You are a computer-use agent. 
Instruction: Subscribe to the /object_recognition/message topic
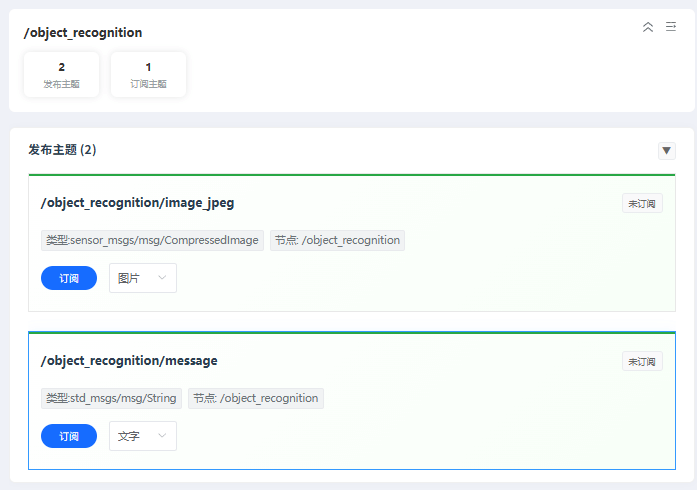click(x=69, y=436)
